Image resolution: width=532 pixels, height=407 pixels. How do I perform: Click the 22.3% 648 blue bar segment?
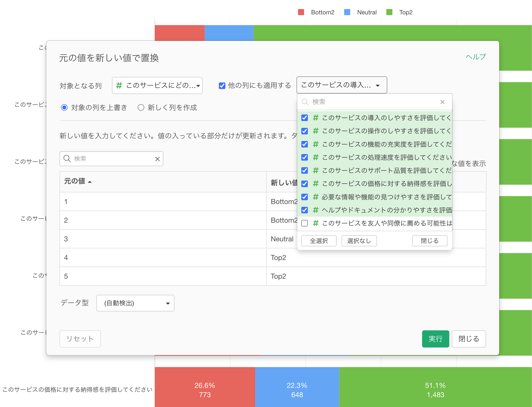(297, 387)
